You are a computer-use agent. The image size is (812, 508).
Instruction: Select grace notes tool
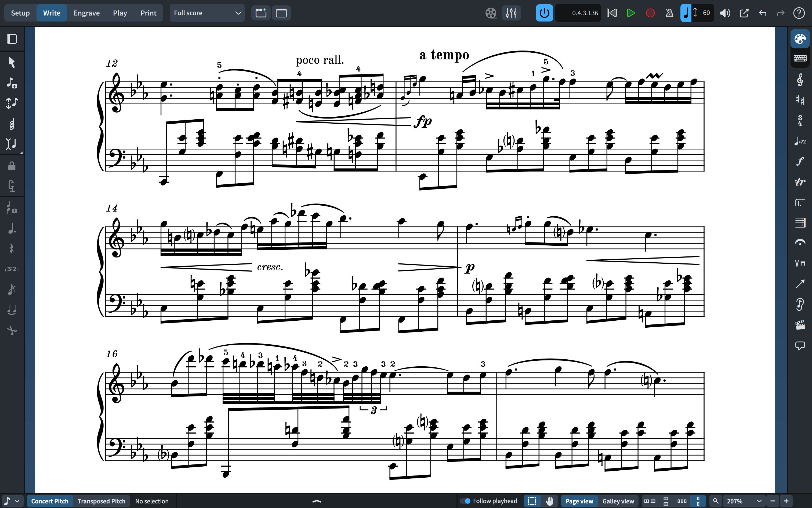(x=12, y=289)
